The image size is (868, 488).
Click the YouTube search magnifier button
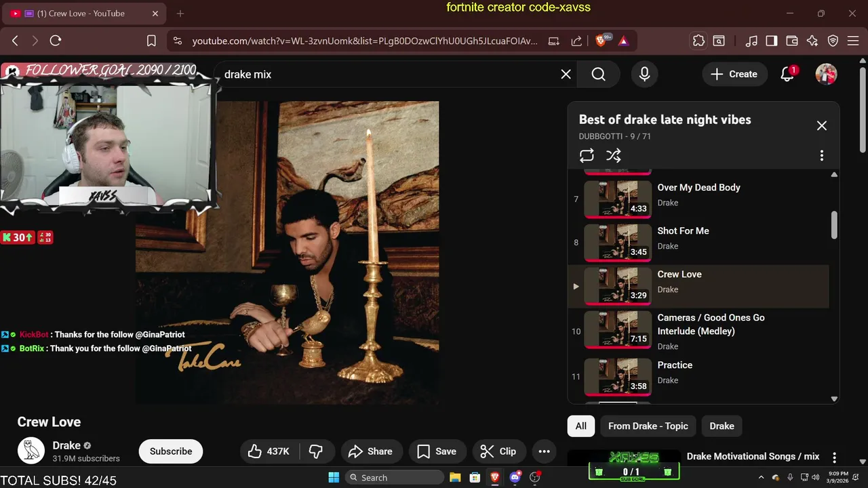coord(598,75)
